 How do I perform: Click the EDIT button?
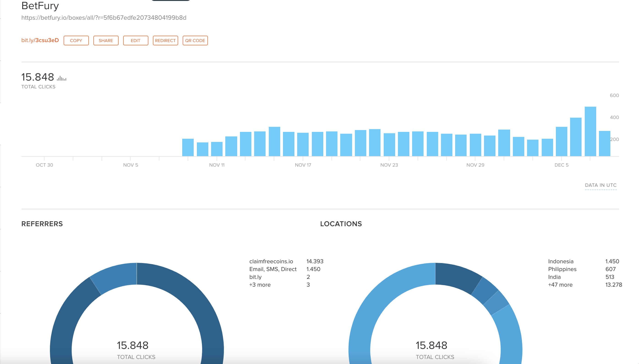[x=136, y=41]
